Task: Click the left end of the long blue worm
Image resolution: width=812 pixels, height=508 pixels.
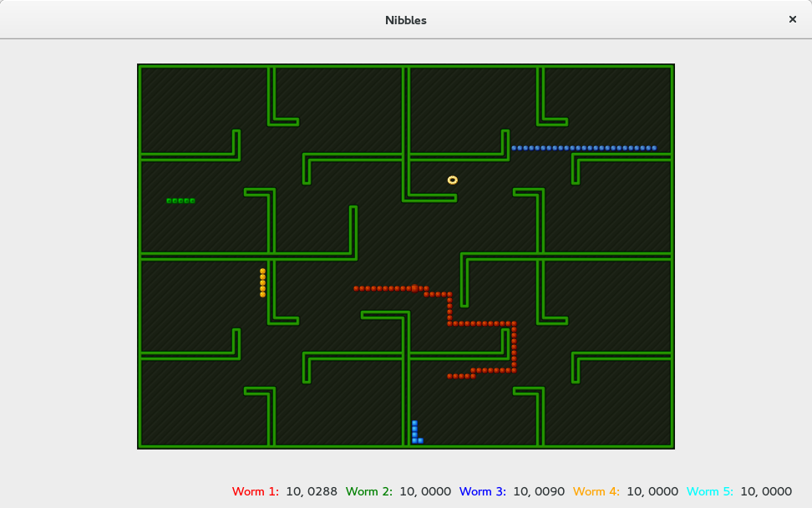Action: pyautogui.click(x=515, y=148)
